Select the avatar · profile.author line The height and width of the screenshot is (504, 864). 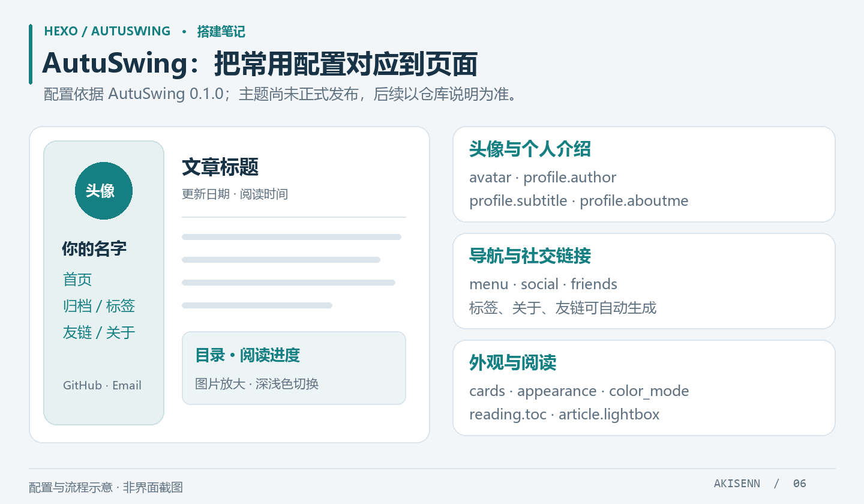543,178
